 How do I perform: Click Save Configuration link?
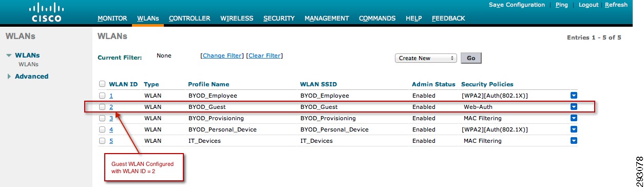[517, 5]
